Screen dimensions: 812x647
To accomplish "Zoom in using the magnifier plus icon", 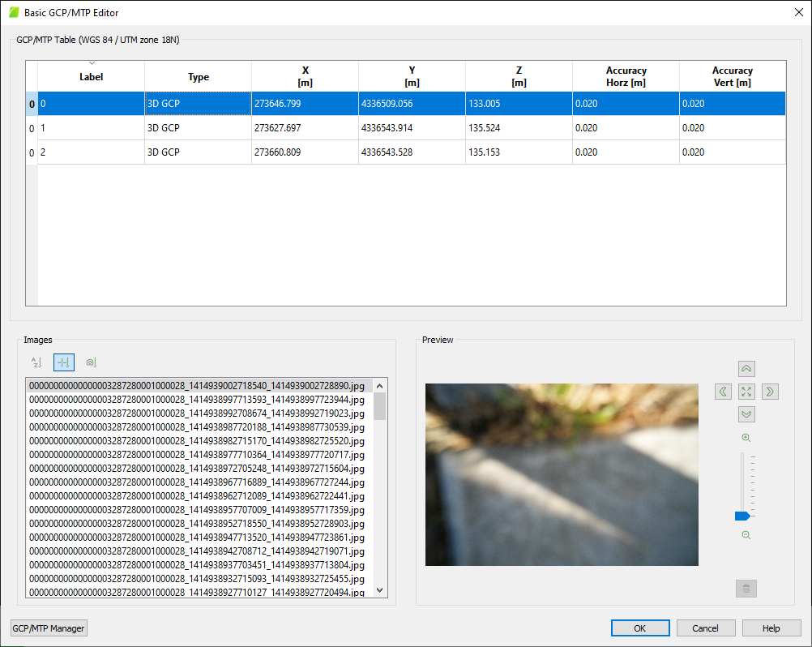I will pyautogui.click(x=746, y=438).
